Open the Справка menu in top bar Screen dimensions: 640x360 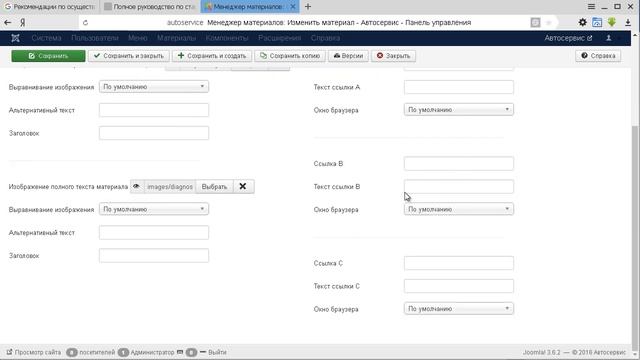[x=325, y=38]
